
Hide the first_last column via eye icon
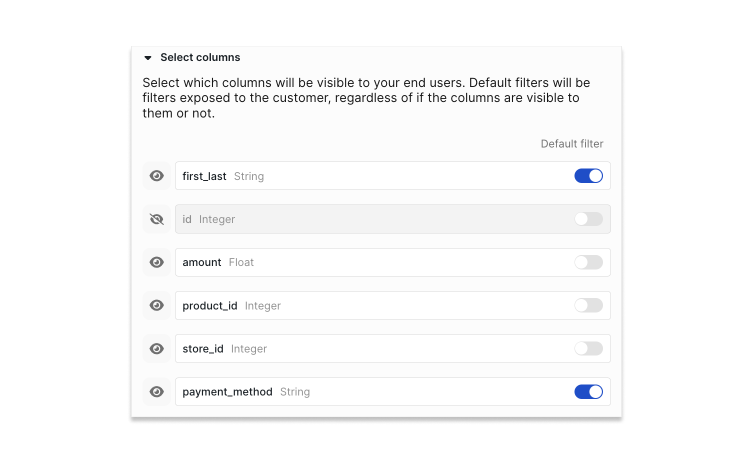(157, 176)
